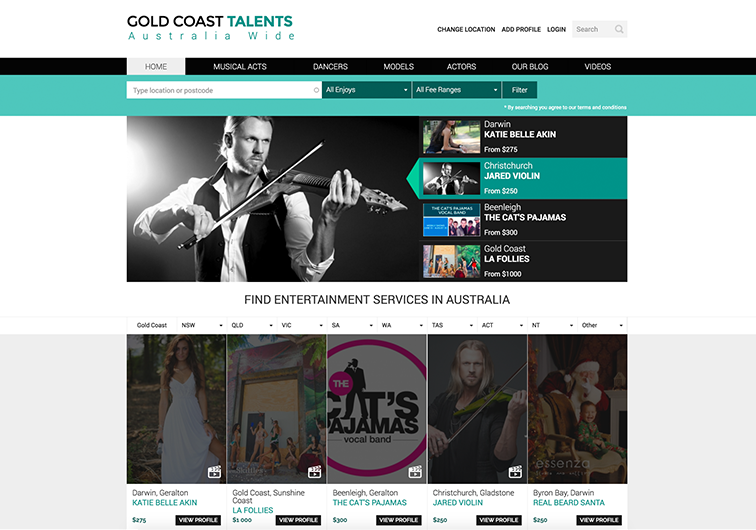Click the video icon on Katie Belle Akin card

click(x=215, y=472)
